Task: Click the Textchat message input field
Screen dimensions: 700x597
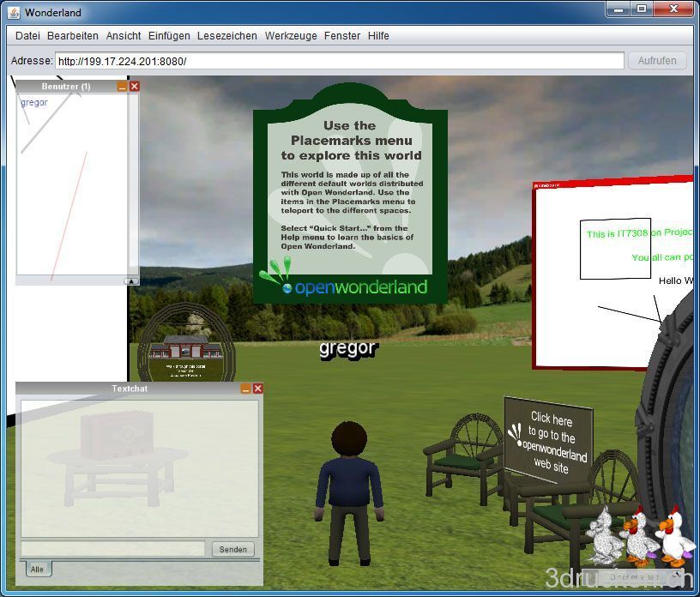Action: (112, 549)
